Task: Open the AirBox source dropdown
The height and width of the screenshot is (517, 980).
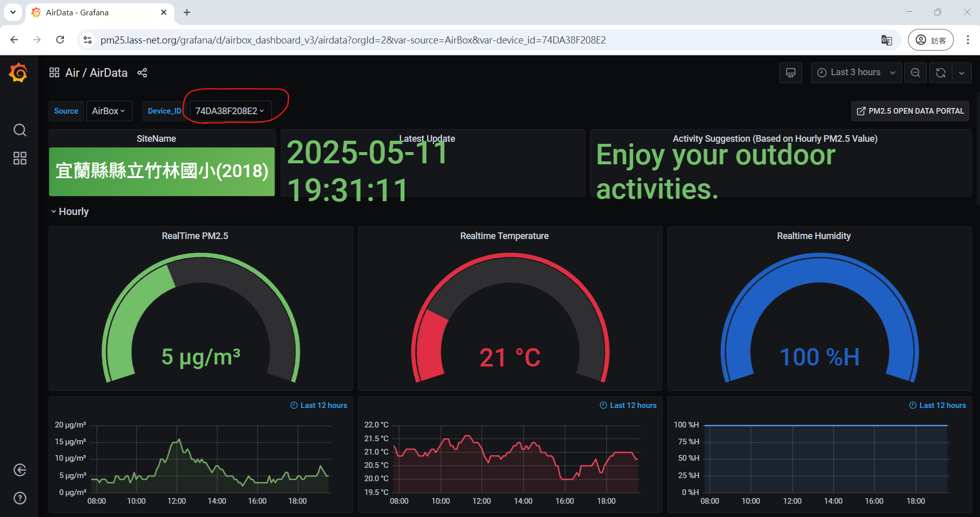Action: 108,111
